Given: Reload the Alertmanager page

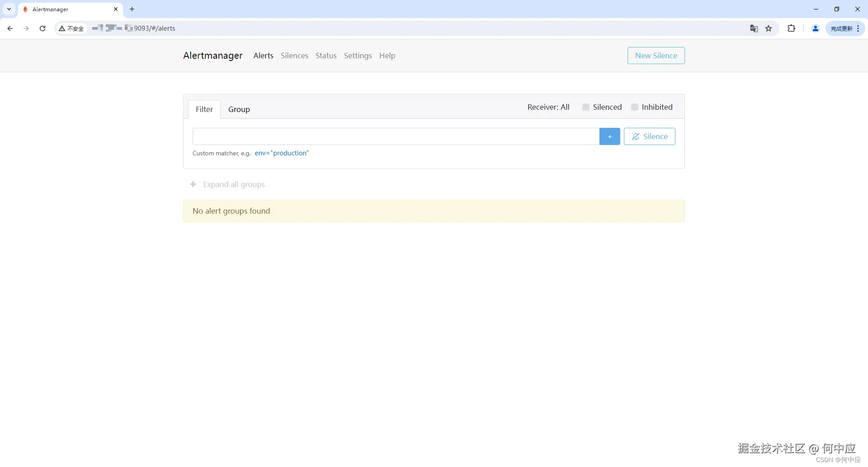Looking at the screenshot, I should pyautogui.click(x=42, y=28).
